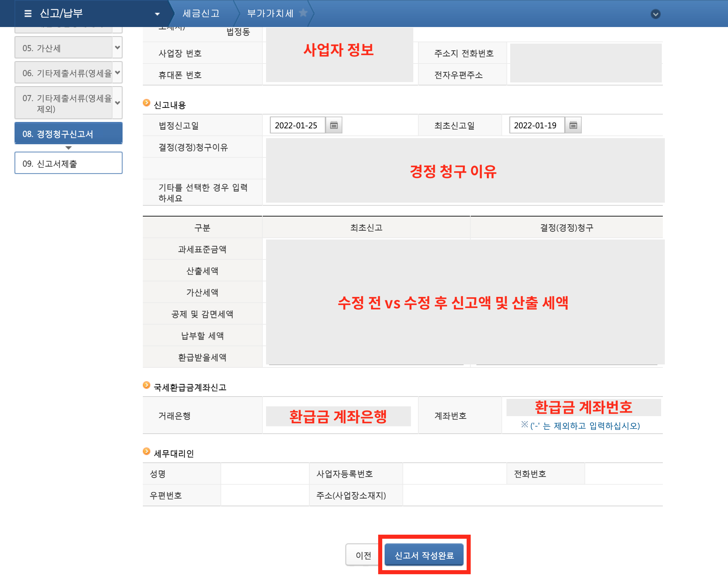Screen dimensions: 728x585
Task: Click the 납부할 세액 row label
Action: point(202,336)
